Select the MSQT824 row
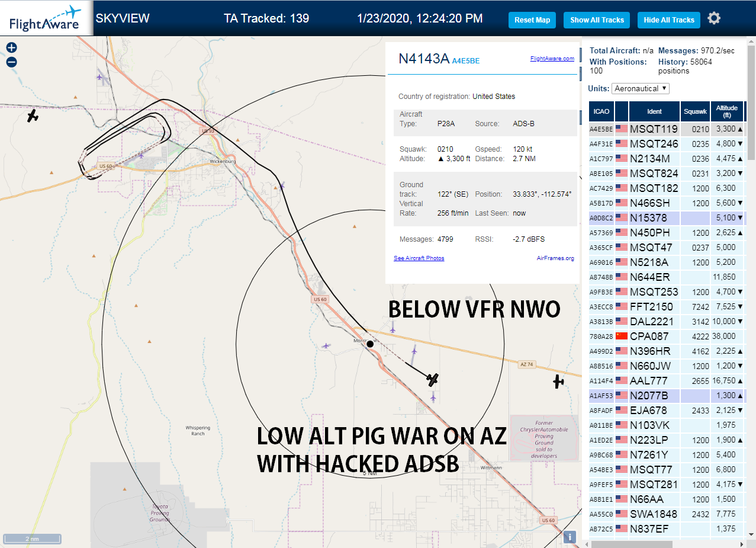 [667, 173]
